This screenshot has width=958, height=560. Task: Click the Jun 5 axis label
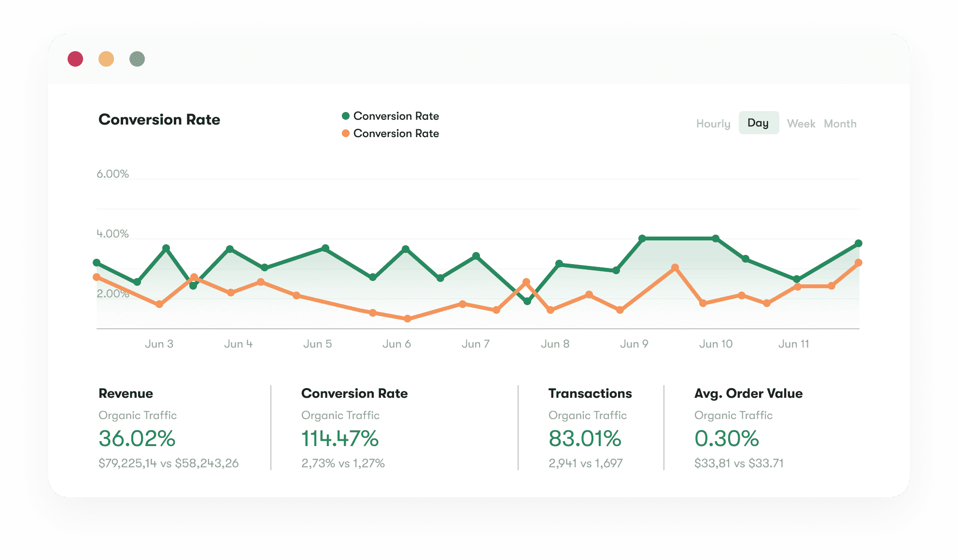317,344
